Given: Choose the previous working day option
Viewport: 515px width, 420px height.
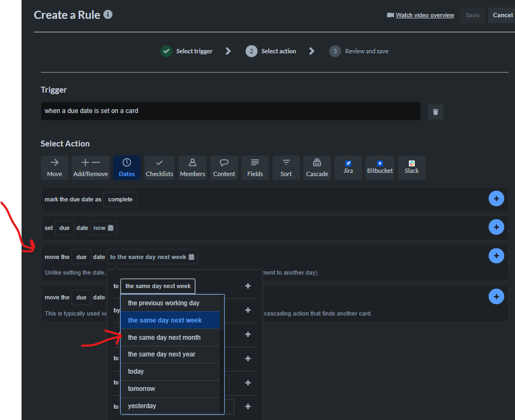Looking at the screenshot, I should (x=170, y=303).
